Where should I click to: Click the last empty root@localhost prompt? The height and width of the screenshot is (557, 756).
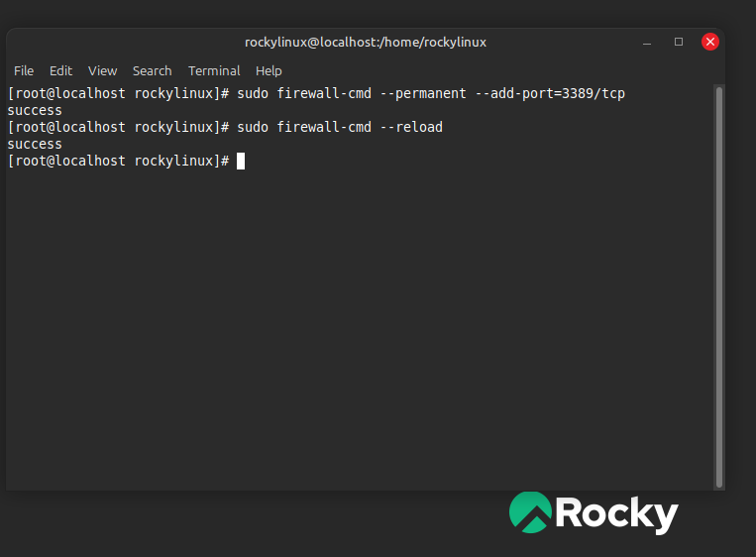tap(118, 161)
